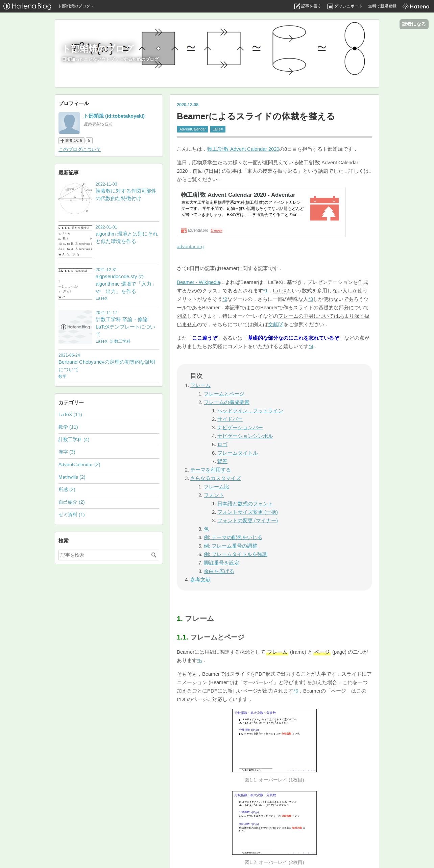The image size is (434, 868).
Task: Jump to サイドバー section in contents
Action: point(230,419)
